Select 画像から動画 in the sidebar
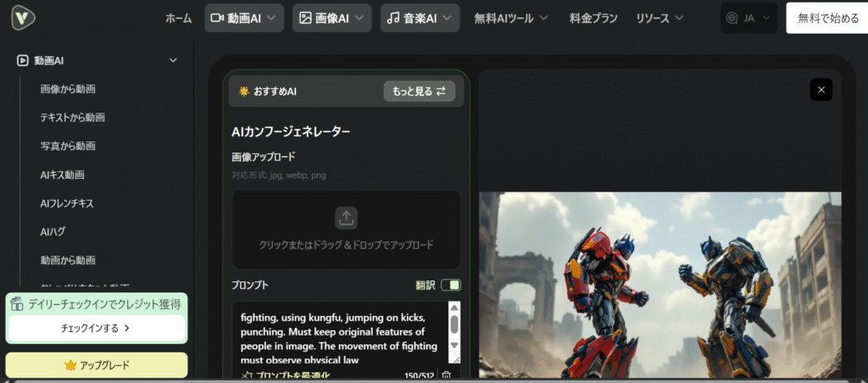Screen dimensions: 868x383 pos(68,89)
